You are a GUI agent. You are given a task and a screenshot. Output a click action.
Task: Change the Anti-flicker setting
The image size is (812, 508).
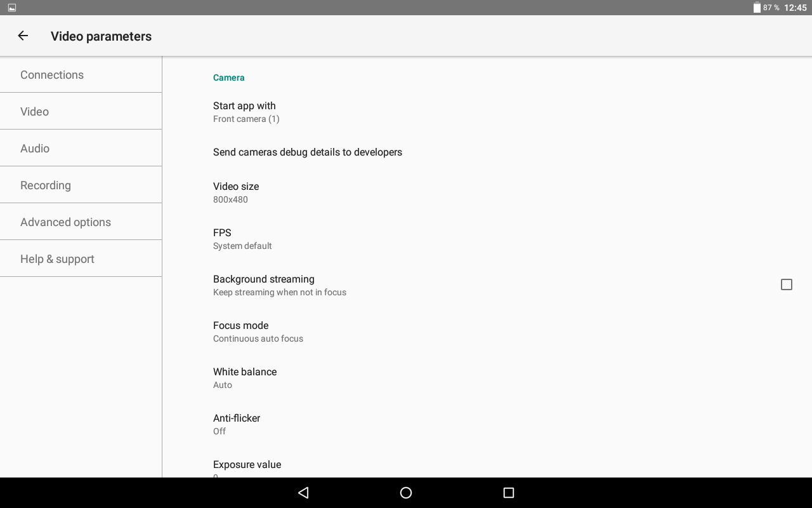pos(487,424)
